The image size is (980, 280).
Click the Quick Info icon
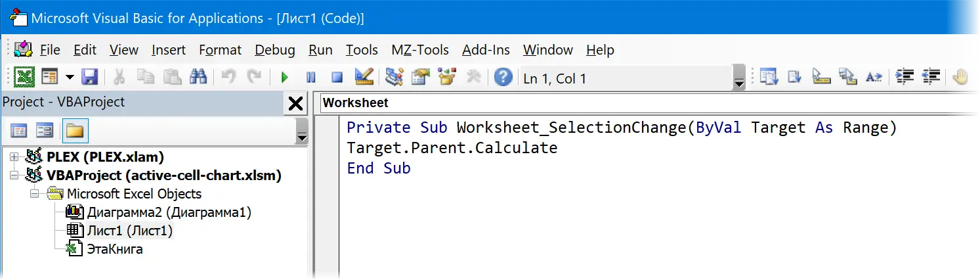821,78
